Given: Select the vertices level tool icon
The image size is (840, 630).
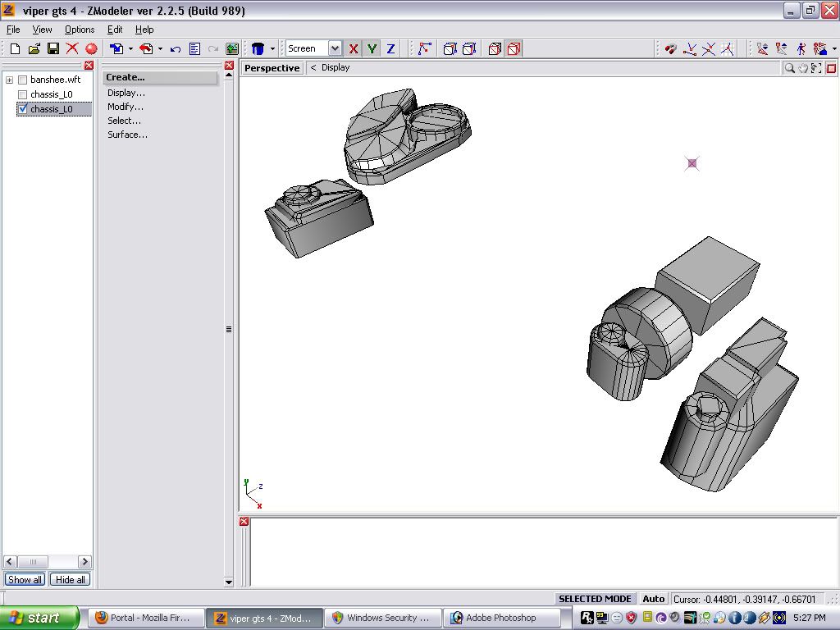Looking at the screenshot, I should coord(424,49).
